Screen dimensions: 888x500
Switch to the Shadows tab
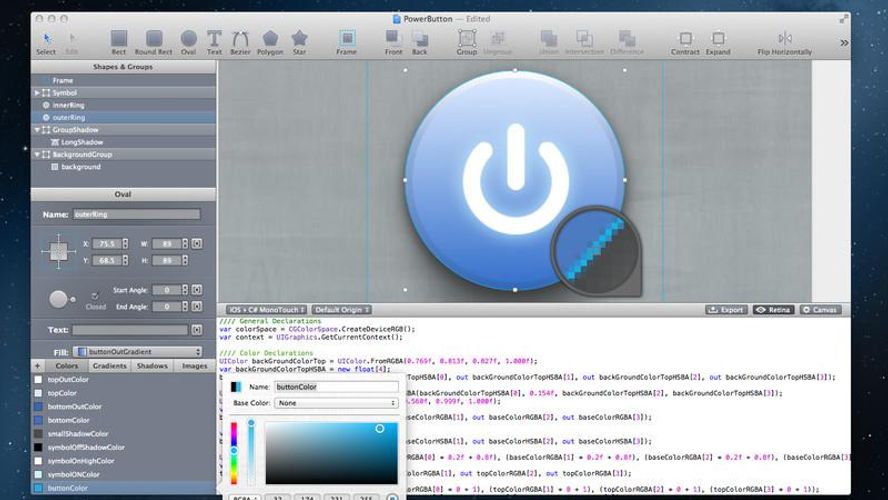pyautogui.click(x=152, y=366)
